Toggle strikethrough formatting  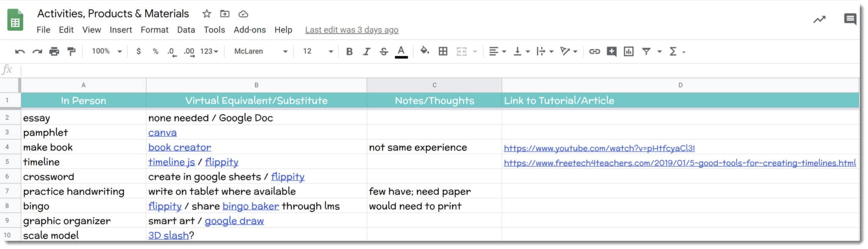[x=384, y=51]
